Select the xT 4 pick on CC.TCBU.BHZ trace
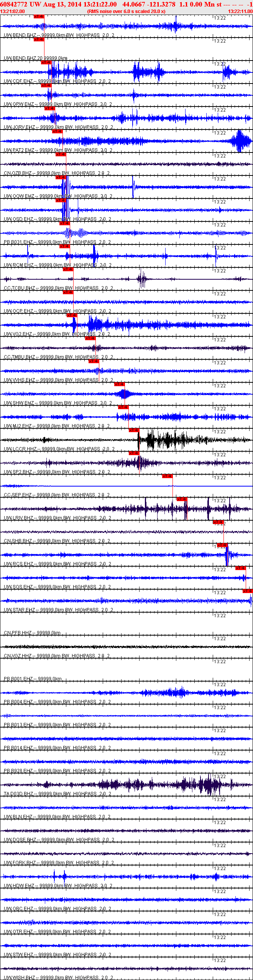This screenshot has height=980, width=253. [68, 269]
